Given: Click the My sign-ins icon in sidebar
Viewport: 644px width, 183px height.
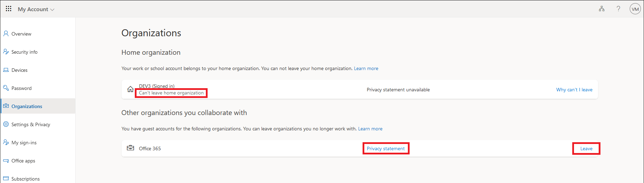Looking at the screenshot, I should point(6,143).
